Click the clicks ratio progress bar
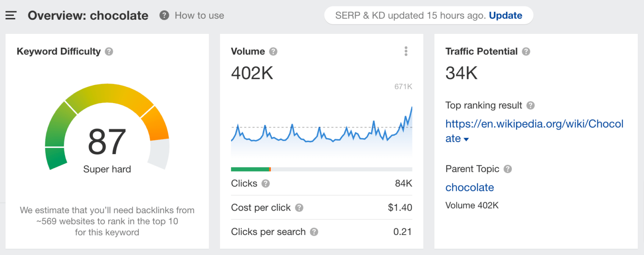Viewport: 644px width, 255px height. 321,169
